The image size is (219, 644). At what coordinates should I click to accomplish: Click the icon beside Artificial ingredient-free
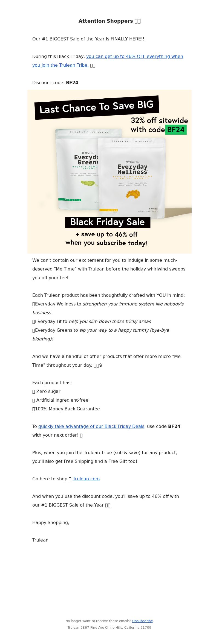(x=34, y=400)
